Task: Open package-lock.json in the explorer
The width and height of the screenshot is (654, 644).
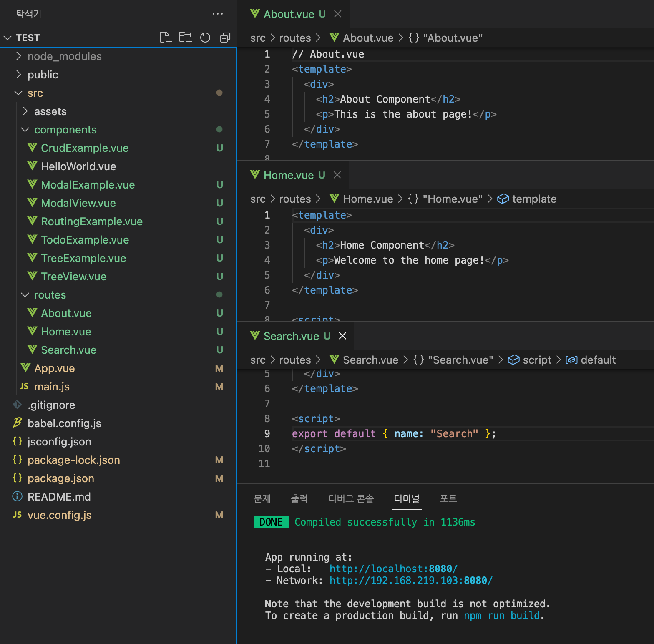Action: point(118,460)
